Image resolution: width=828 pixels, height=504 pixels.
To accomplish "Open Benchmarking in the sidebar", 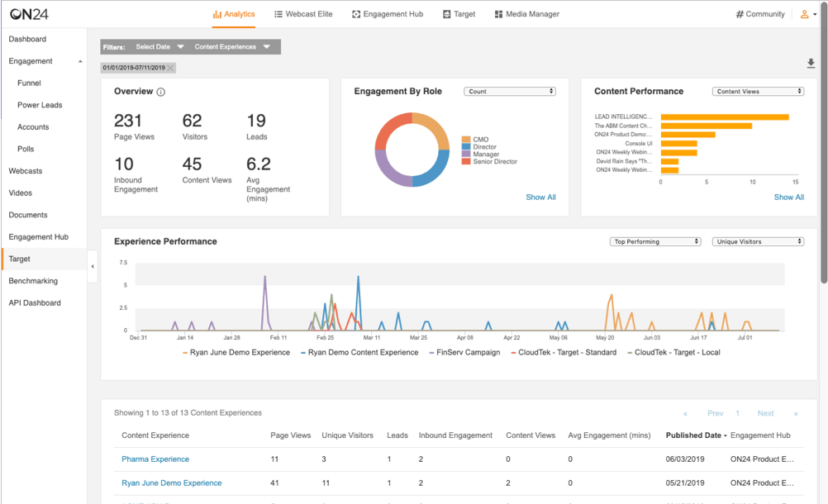I will (33, 281).
